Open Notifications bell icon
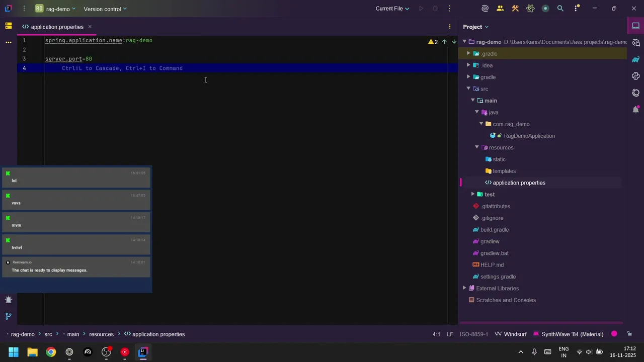Screen dimensions: 644x362 click(x=636, y=110)
